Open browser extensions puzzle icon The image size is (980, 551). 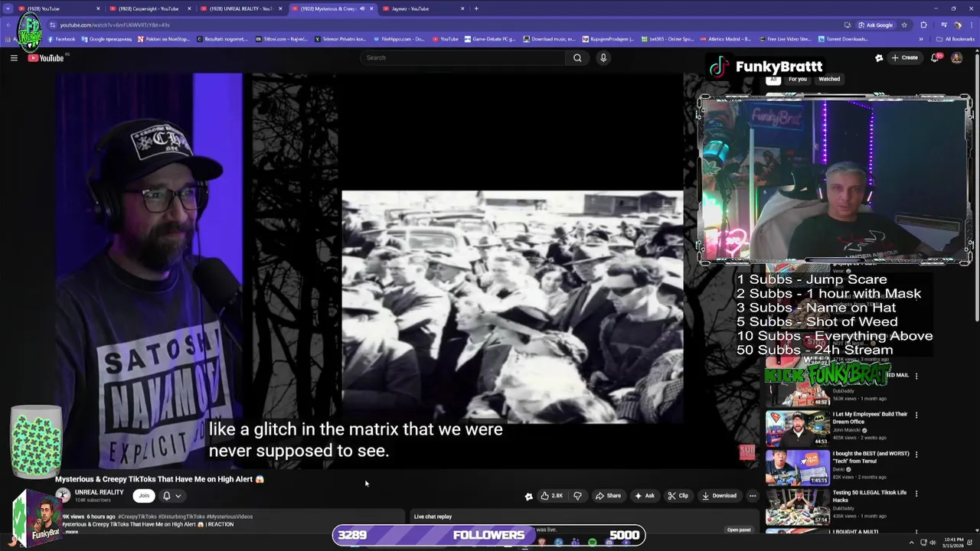923,24
